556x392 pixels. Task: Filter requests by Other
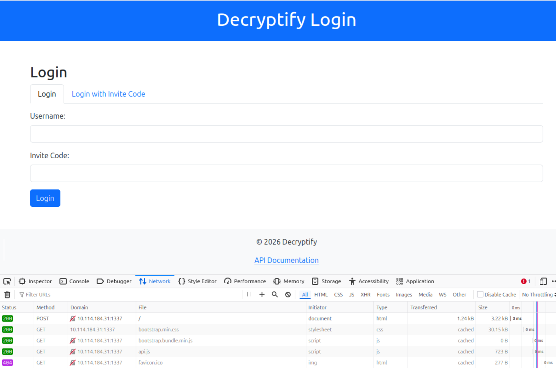tap(459, 295)
